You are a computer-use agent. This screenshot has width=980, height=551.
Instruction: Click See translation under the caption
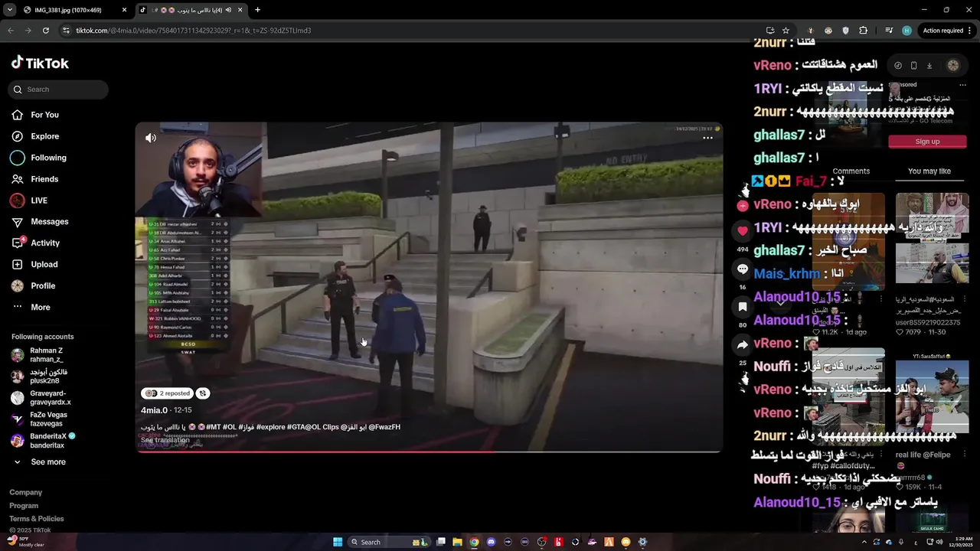click(165, 440)
